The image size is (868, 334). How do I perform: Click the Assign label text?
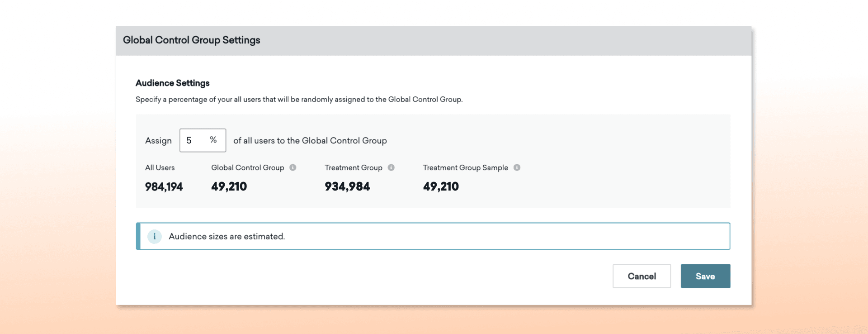[x=158, y=141]
